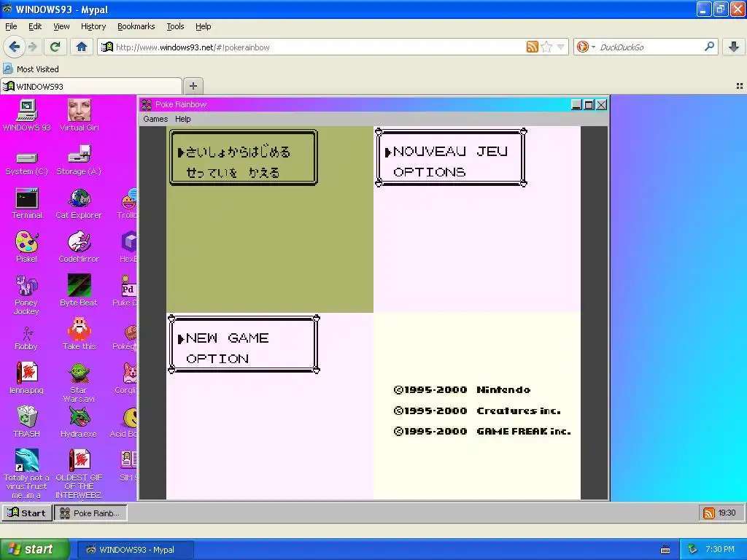
Task: Click the on-screen keyboard tray icon
Action: coord(665,550)
